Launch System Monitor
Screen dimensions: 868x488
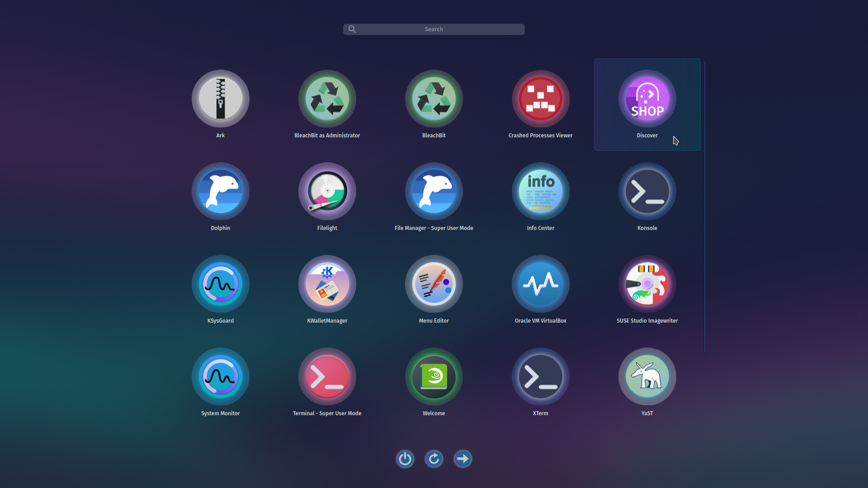221,377
